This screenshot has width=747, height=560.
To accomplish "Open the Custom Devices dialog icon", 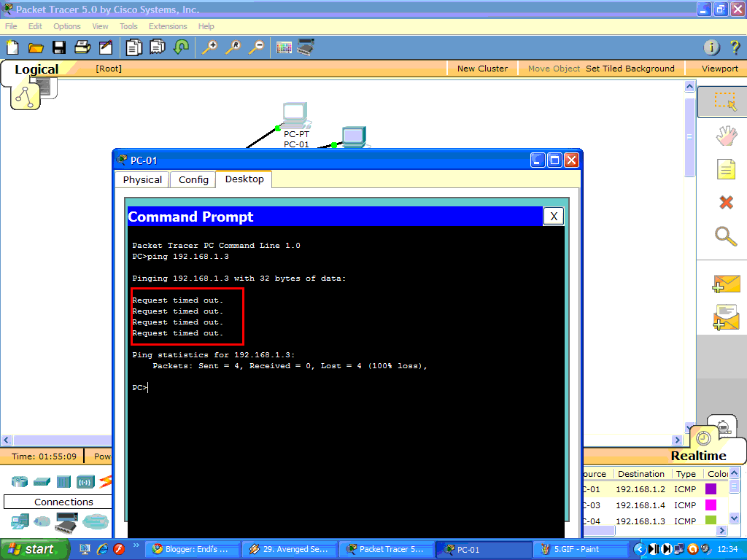I will coord(306,47).
